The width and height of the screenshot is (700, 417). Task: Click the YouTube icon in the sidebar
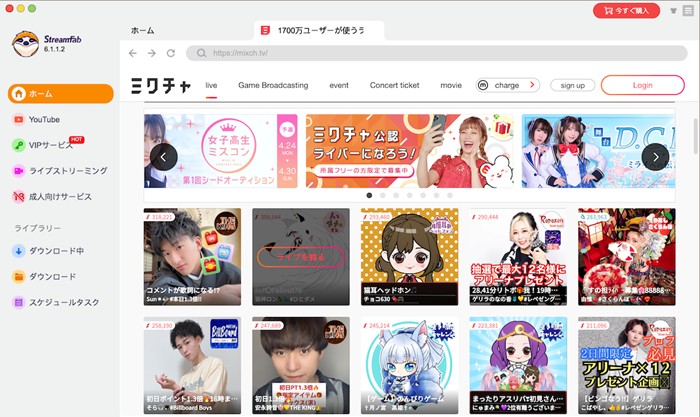tap(18, 120)
